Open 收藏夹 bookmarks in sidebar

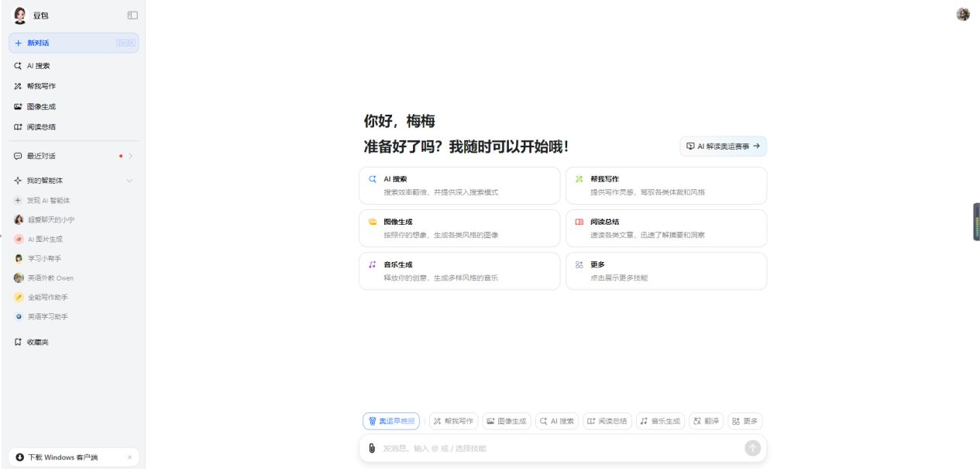point(74,342)
